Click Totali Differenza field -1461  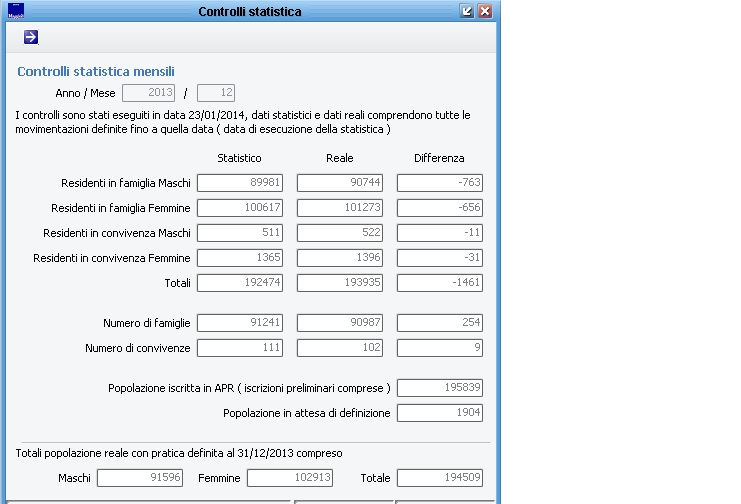tap(440, 283)
